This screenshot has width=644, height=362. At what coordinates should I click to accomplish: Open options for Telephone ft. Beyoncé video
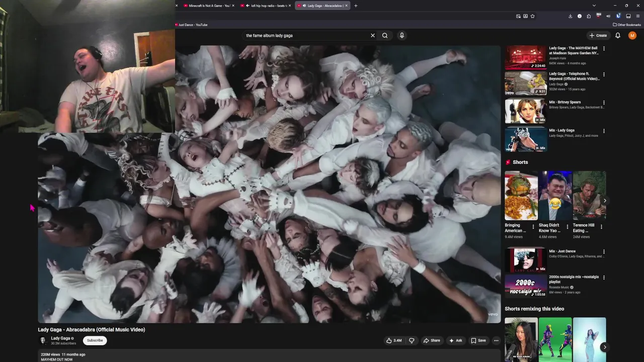click(604, 74)
